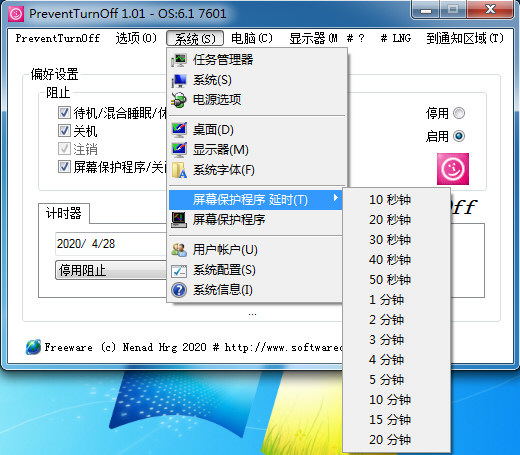Open the 电脑(C) menu
Screen dimensions: 520x455
point(252,38)
